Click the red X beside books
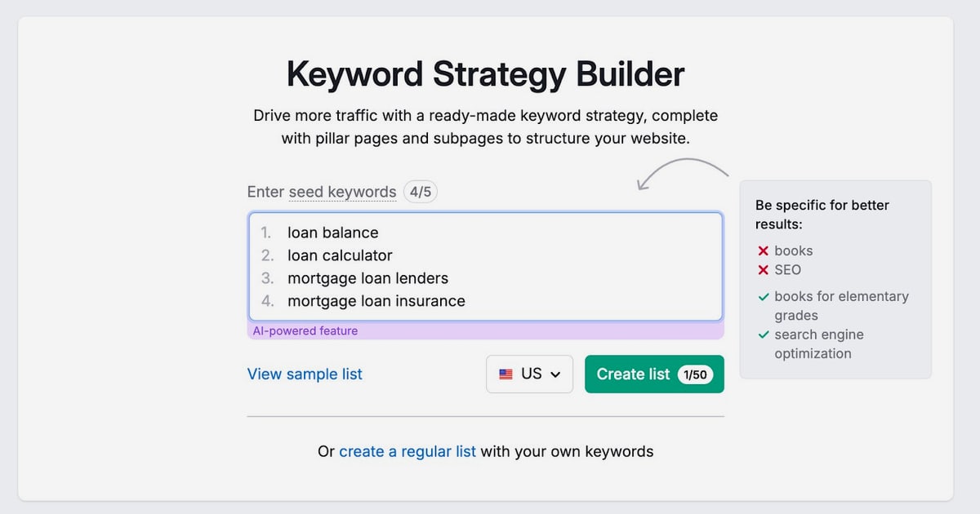 point(764,250)
